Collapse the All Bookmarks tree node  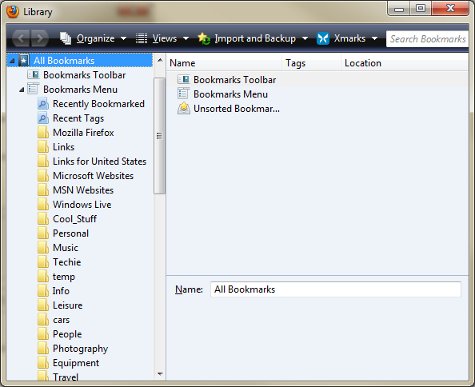pos(12,61)
